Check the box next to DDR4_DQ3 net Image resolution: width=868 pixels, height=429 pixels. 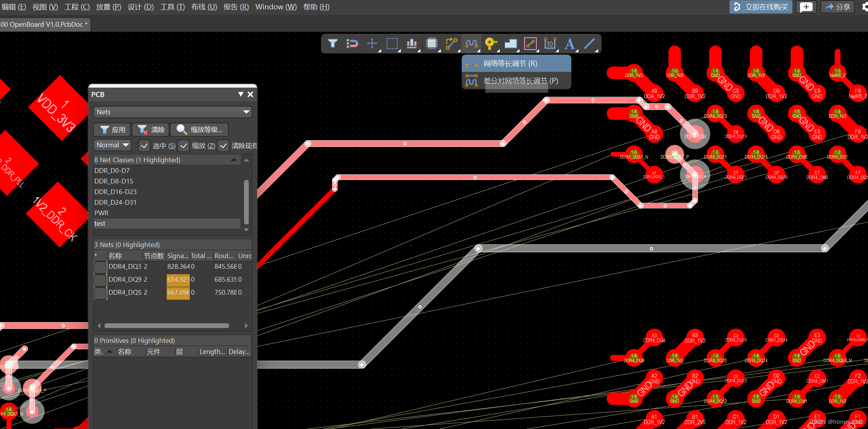coord(101,267)
